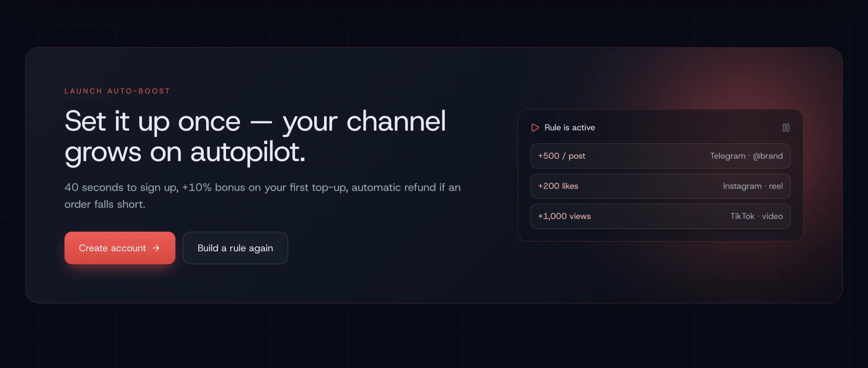
Task: Click the red play icon beside Rule is active
Action: click(535, 127)
